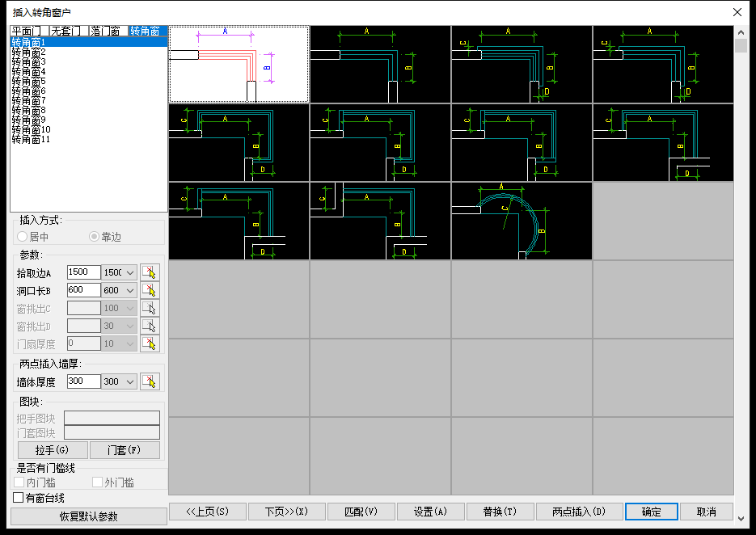Expand the 窗挑出D value dropdown
Viewport: 756px width, 535px height.
(130, 326)
